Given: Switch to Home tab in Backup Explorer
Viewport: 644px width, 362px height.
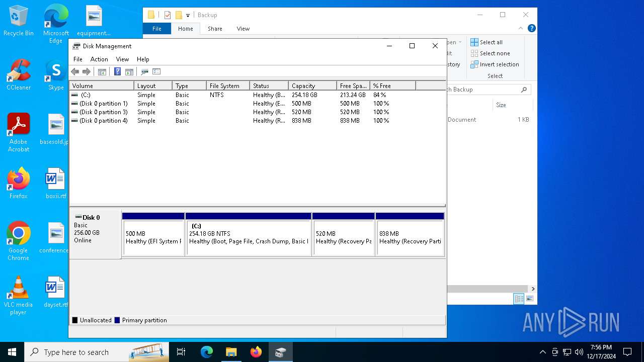Looking at the screenshot, I should click(186, 29).
